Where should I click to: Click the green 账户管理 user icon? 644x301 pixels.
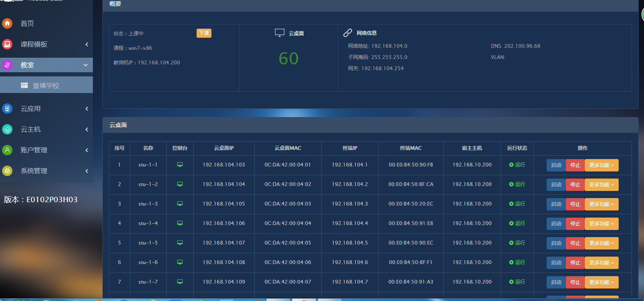7,150
